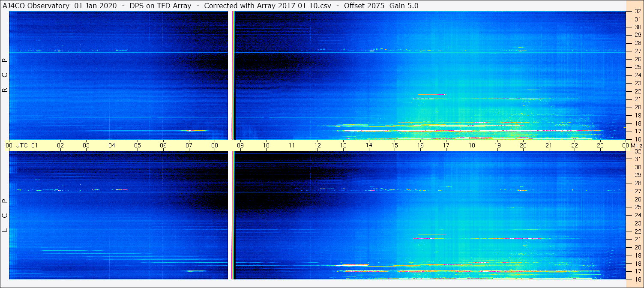
Task: Click the "AJ4CO Observatory" title text
Action: click(36, 6)
